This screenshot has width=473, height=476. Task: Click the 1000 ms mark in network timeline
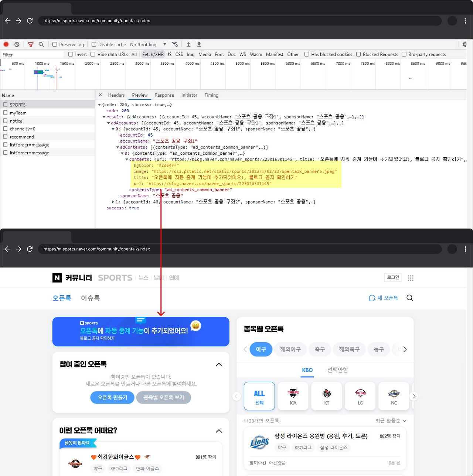coord(42,64)
